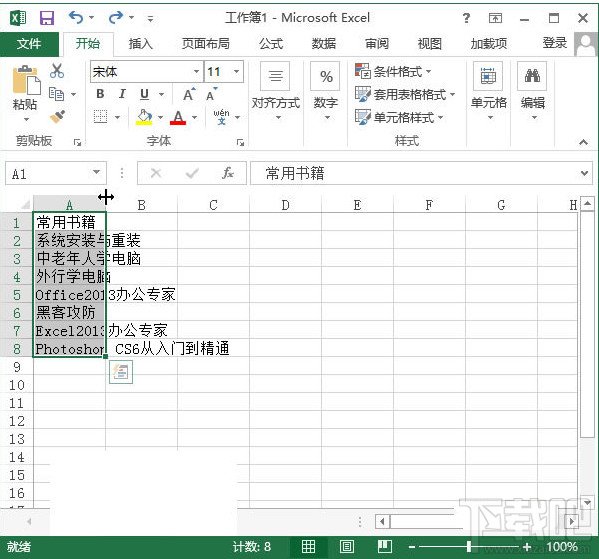Screen dimensions: 599x559
Task: Toggle bold formatting
Action: point(100,94)
